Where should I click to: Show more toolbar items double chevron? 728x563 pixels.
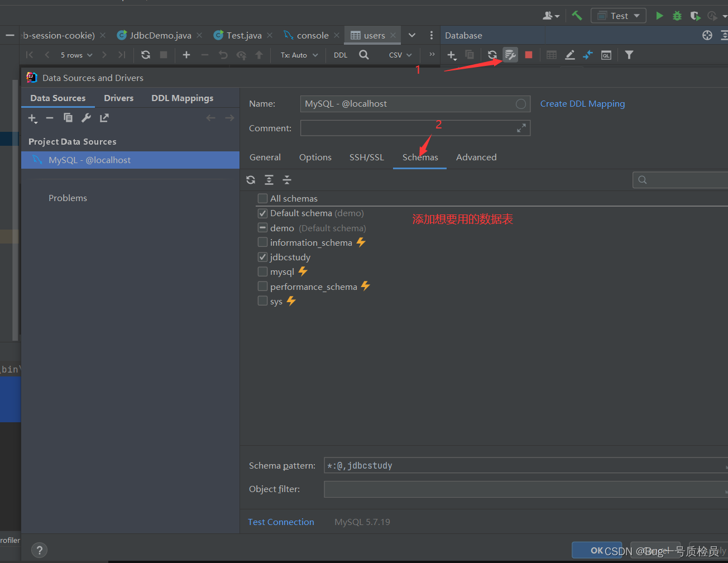(432, 54)
